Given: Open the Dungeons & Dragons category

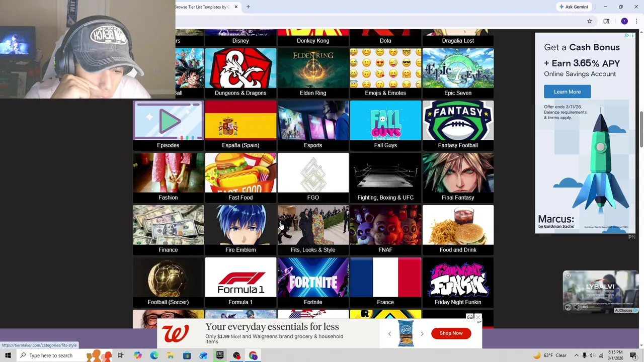Looking at the screenshot, I should (240, 73).
